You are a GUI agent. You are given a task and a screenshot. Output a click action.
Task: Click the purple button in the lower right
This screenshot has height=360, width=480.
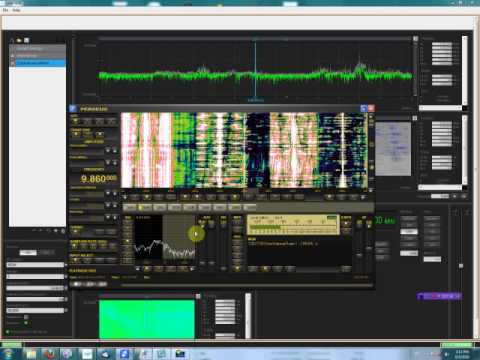pyautogui.click(x=439, y=296)
